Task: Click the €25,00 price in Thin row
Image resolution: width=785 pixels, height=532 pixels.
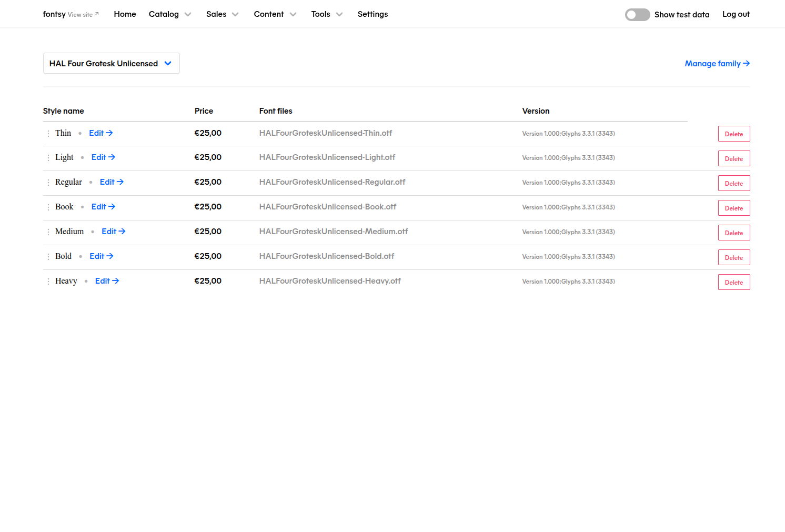Action: pos(208,133)
